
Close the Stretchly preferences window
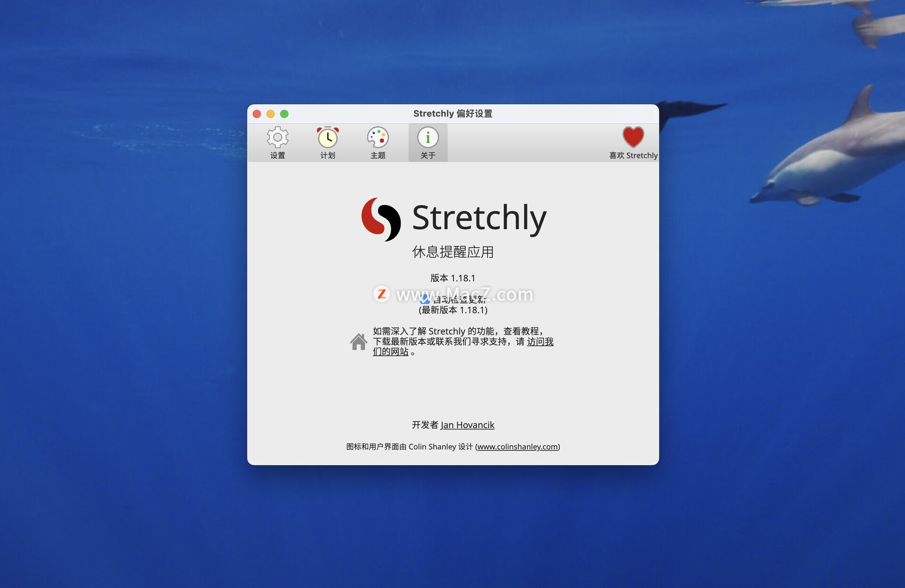257,114
